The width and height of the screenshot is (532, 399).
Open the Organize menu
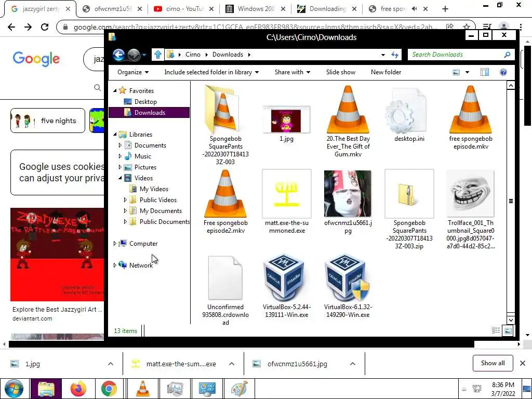tap(133, 72)
